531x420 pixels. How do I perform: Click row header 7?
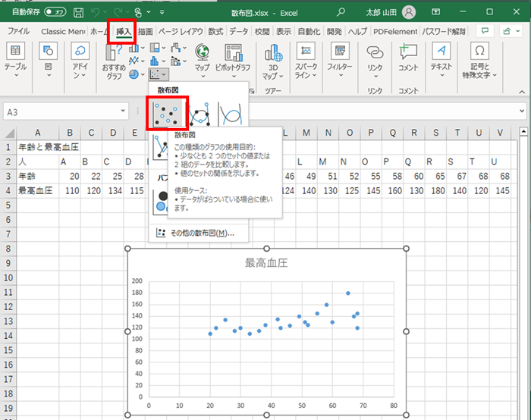[8, 234]
